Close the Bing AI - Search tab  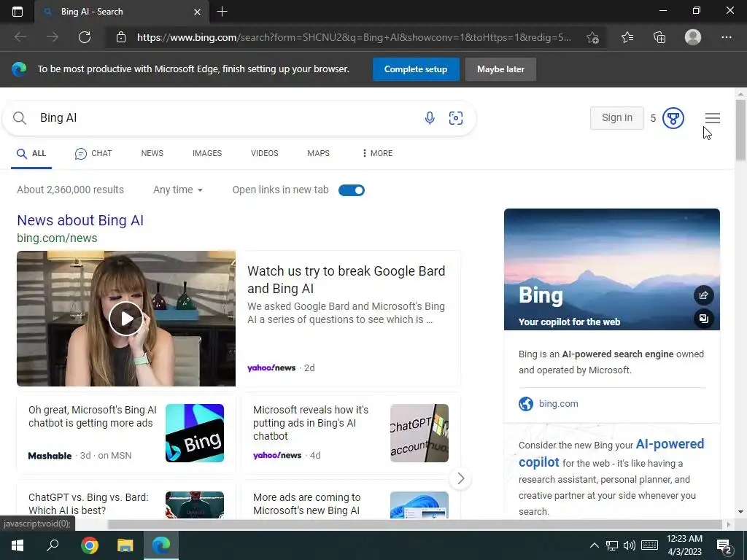coord(197,12)
